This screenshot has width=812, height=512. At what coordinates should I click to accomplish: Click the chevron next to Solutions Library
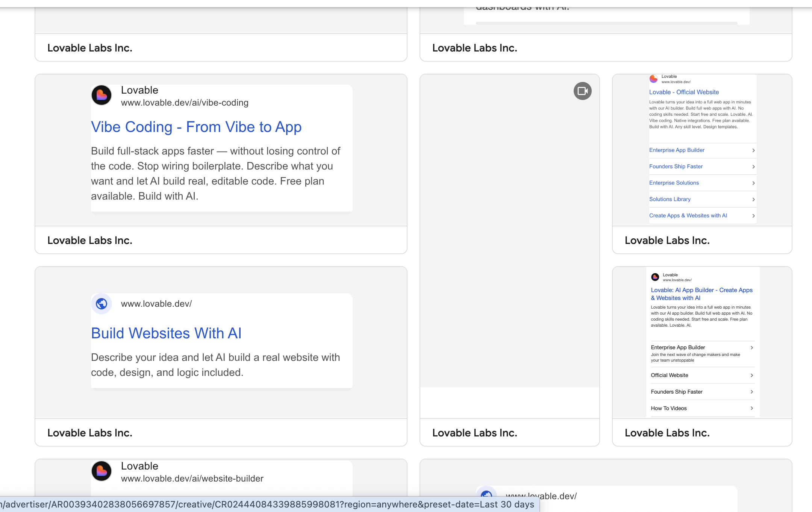click(x=753, y=199)
